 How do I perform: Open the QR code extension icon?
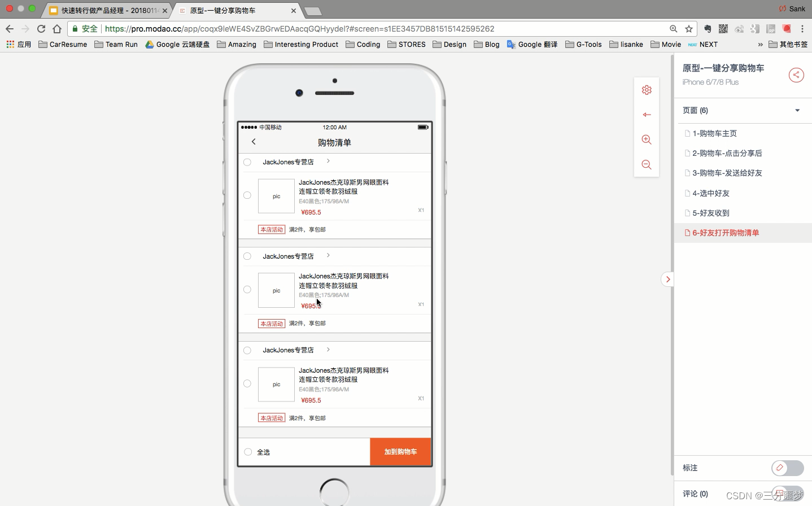point(723,29)
